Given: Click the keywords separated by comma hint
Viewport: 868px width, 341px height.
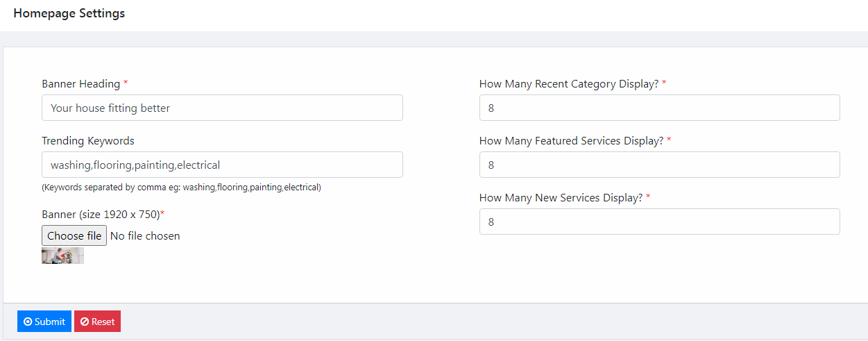Looking at the screenshot, I should click(x=181, y=188).
